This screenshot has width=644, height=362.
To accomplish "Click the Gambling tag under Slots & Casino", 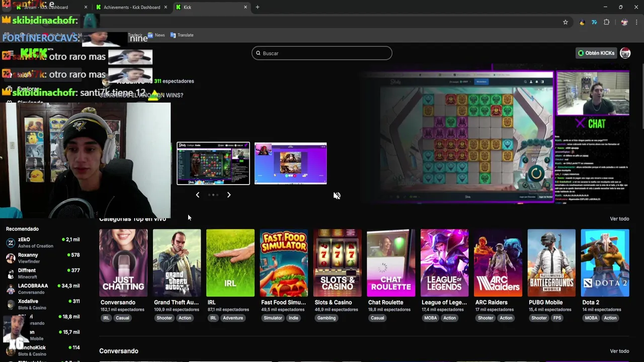I will pos(327,318).
